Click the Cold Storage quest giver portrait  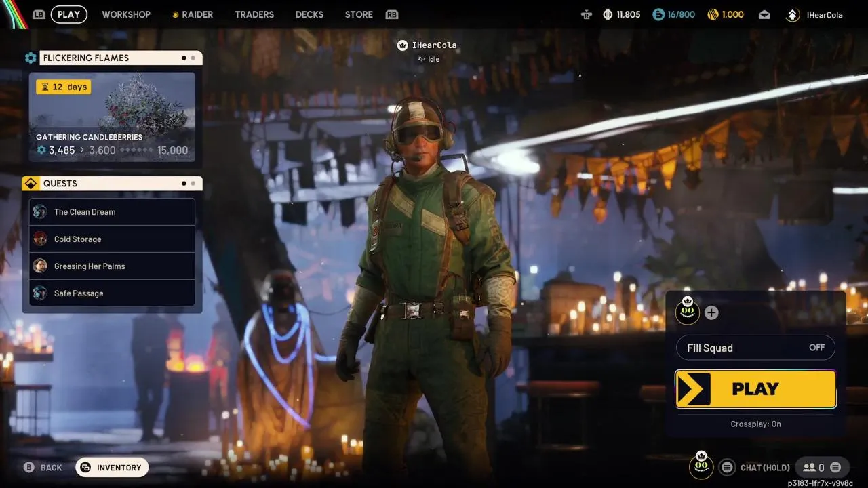coord(40,239)
